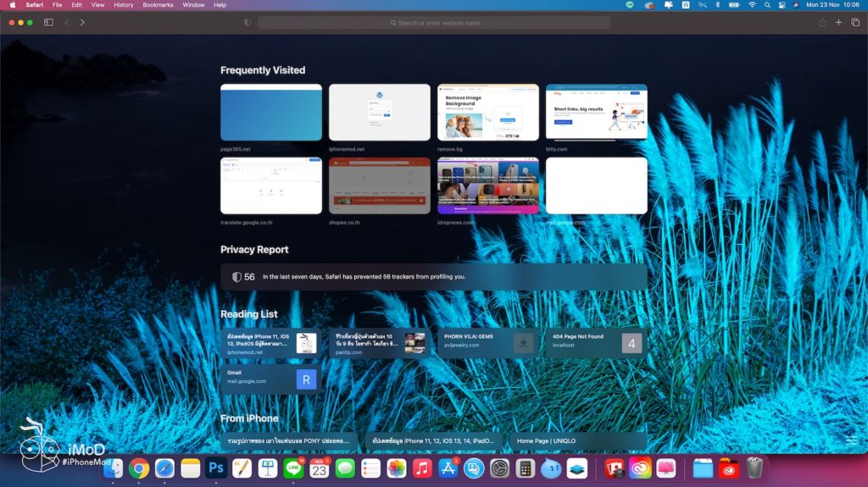Open start page customization settings

point(850,440)
